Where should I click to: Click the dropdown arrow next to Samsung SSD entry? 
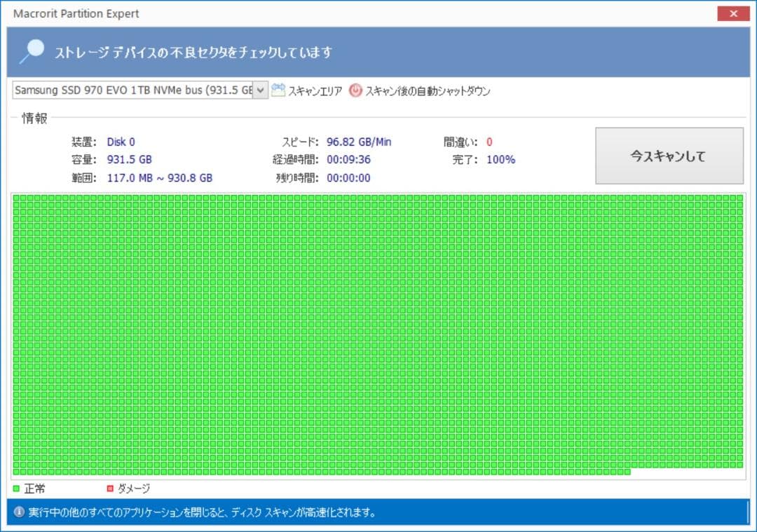tap(259, 90)
